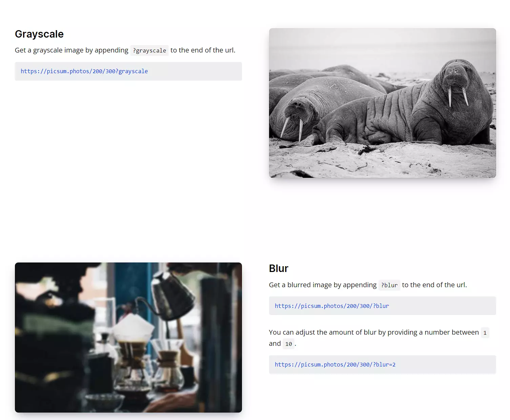Click the inline ?grayscale code snippet
This screenshot has width=510, height=420.
[149, 50]
